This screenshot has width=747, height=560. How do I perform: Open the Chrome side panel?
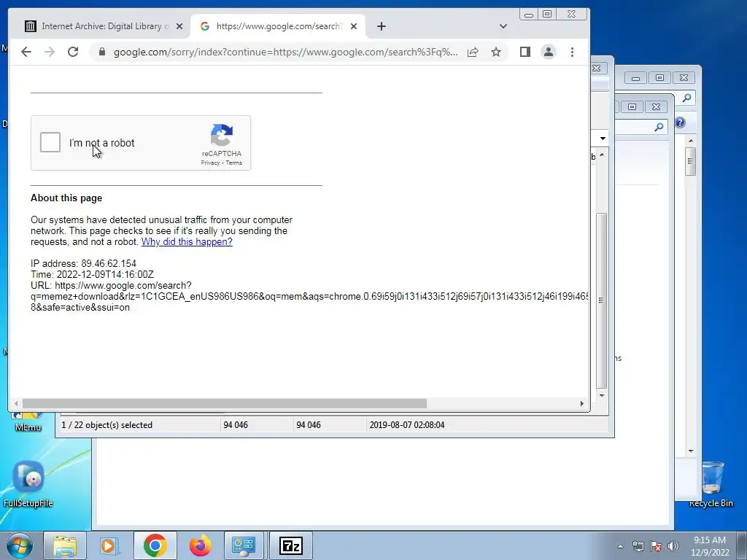coord(525,52)
